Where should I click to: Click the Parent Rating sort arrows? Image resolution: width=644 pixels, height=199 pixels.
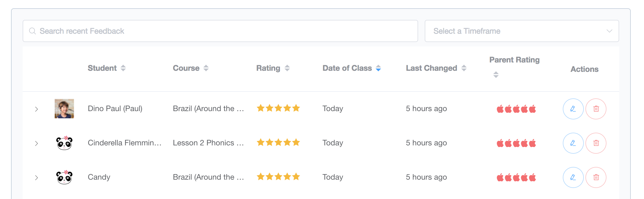(496, 75)
